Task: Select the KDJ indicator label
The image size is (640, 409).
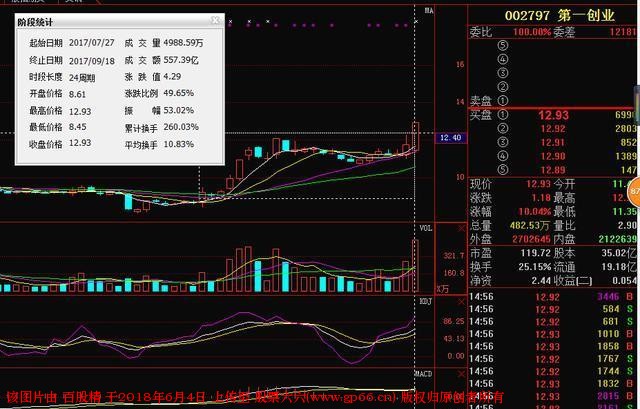Action: (x=427, y=300)
